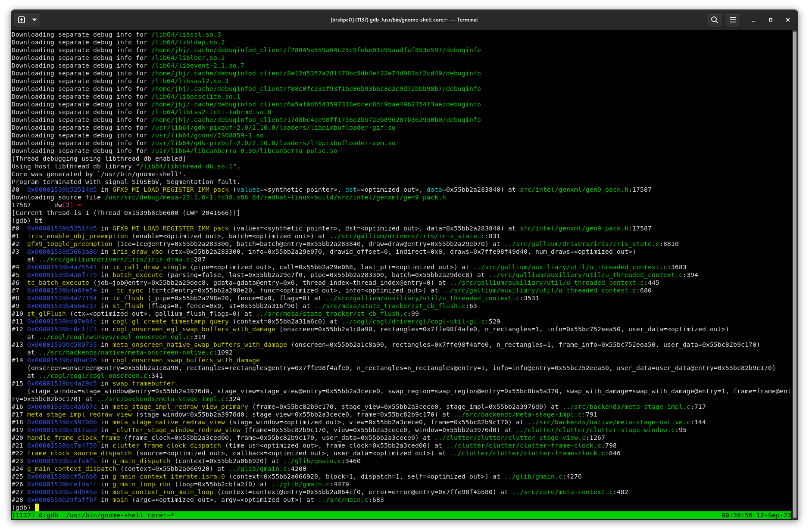The image size is (809, 532).
Task: Expand the new tab dropdown arrow
Action: (x=34, y=20)
